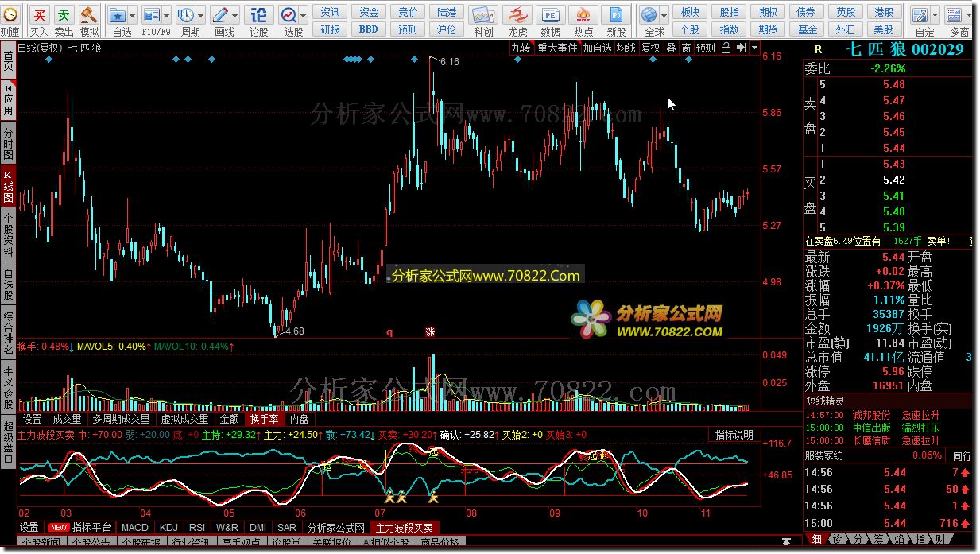This screenshot has width=980, height=554.
Task: Open the 自定 custom layout icon
Action: click(921, 14)
